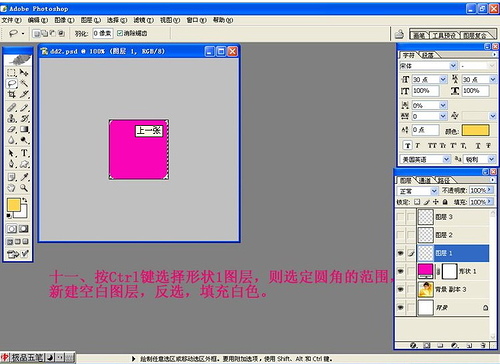Image resolution: width=500 pixels, height=364 pixels.
Task: Select the Path Selection arrow tool
Action: point(12,153)
